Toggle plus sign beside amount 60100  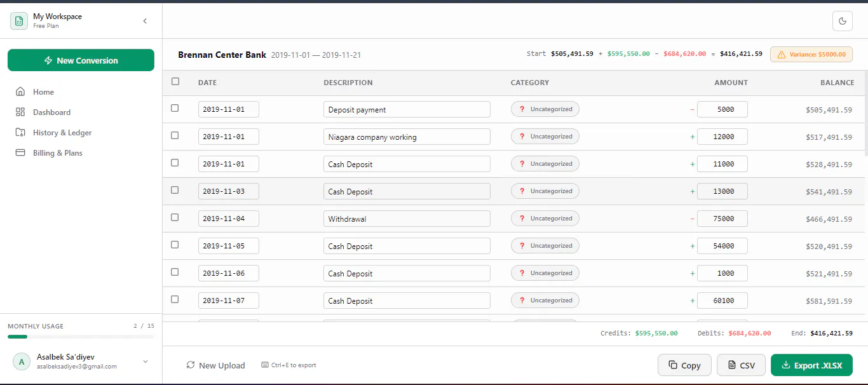(692, 301)
